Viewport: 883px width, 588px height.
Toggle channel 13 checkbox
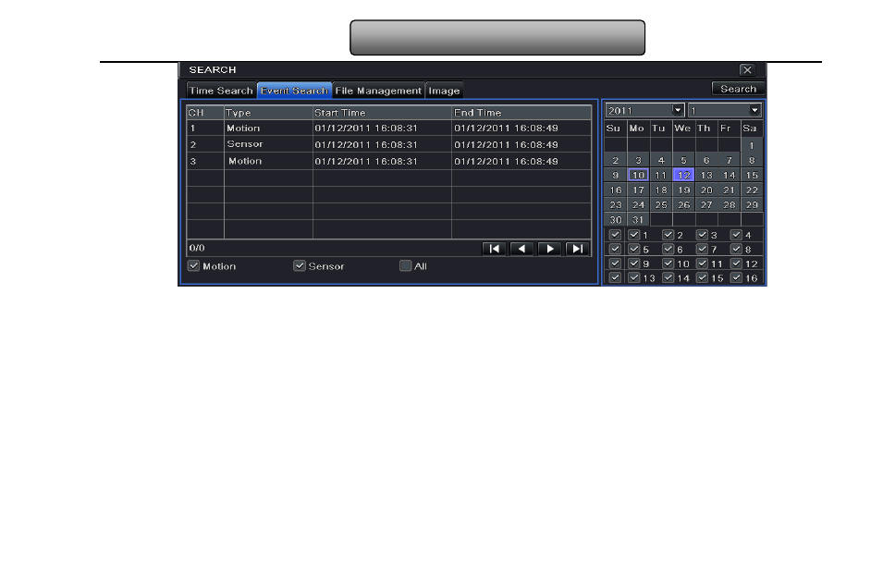[x=634, y=277]
